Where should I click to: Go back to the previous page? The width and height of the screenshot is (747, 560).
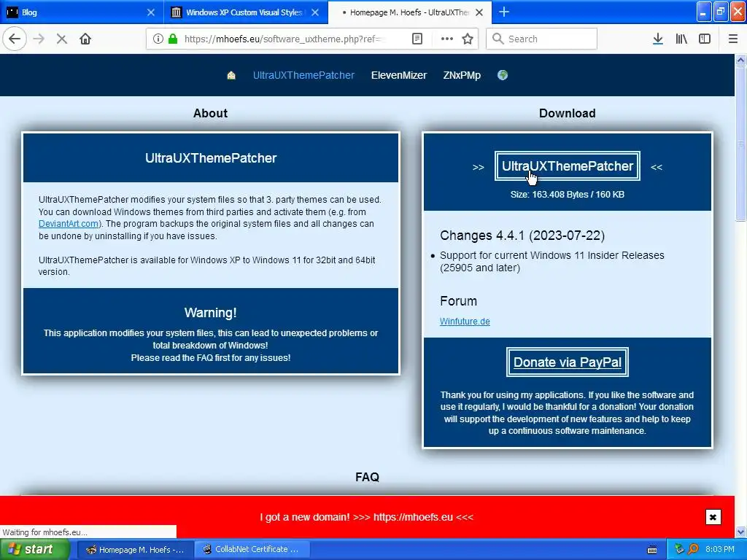pyautogui.click(x=15, y=39)
